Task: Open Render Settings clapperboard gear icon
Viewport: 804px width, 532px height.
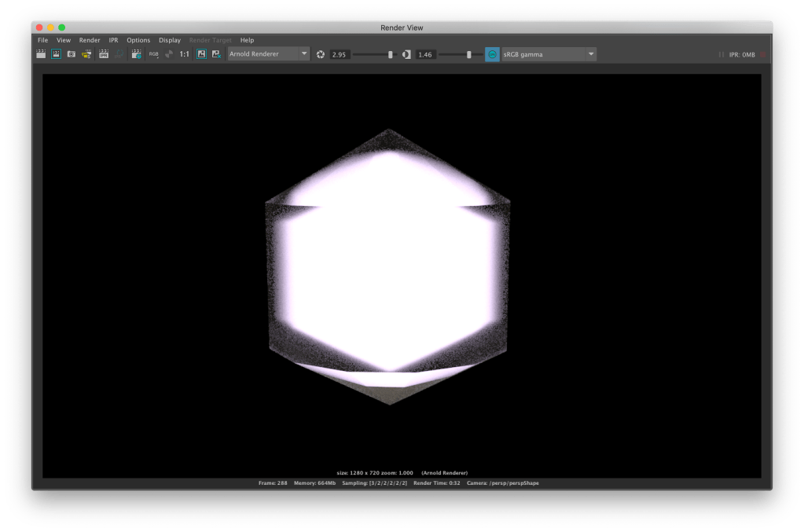Action: (137, 54)
